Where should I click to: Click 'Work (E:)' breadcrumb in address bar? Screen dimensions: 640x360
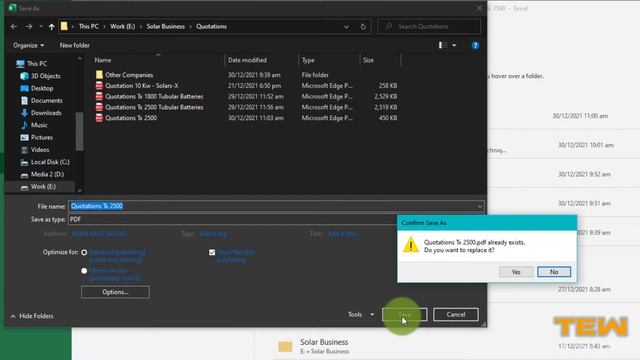click(122, 27)
